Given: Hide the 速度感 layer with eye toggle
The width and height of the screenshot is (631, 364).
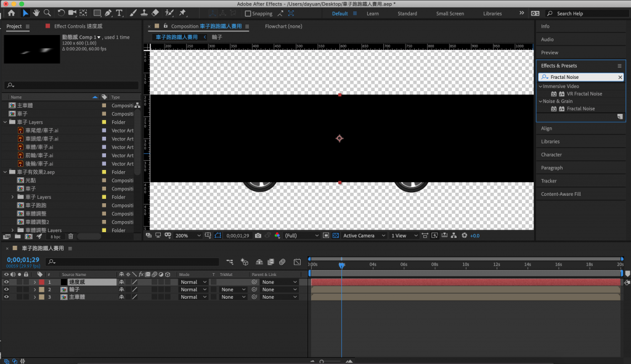Looking at the screenshot, I should [7, 282].
